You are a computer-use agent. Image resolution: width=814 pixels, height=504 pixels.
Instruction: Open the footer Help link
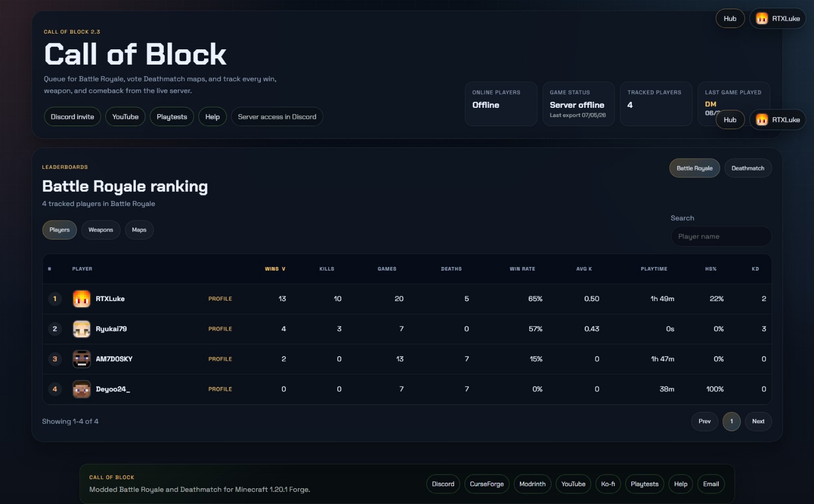(681, 484)
